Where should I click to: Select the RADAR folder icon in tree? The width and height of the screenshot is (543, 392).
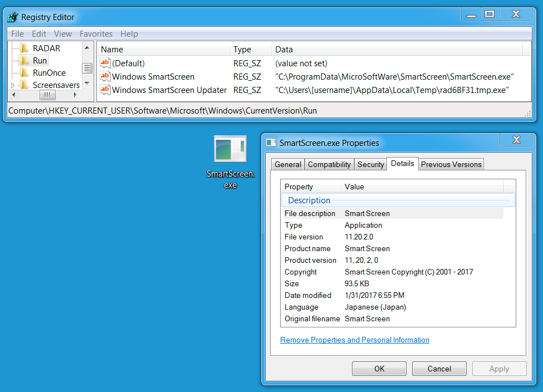(25, 48)
